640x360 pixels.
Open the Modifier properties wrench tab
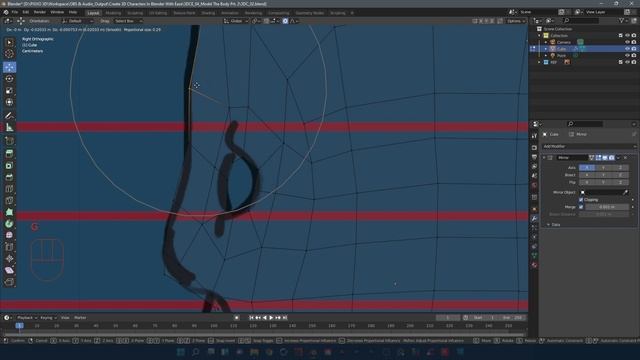[534, 219]
